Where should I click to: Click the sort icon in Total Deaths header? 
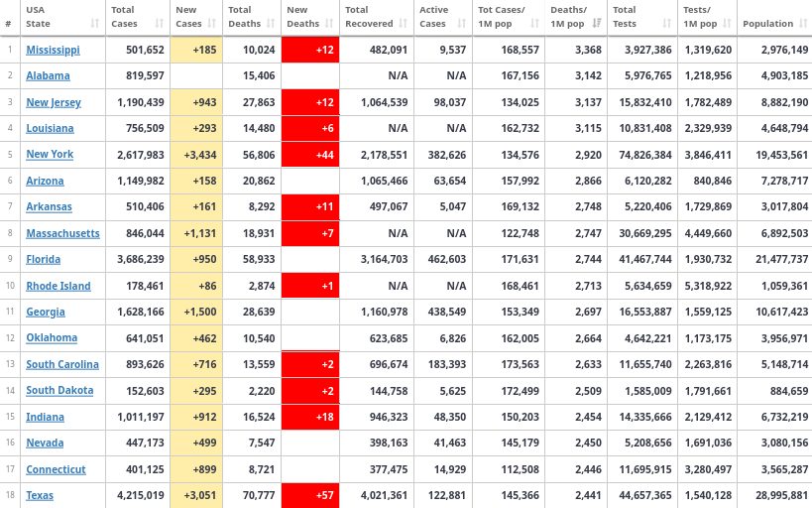[270, 23]
